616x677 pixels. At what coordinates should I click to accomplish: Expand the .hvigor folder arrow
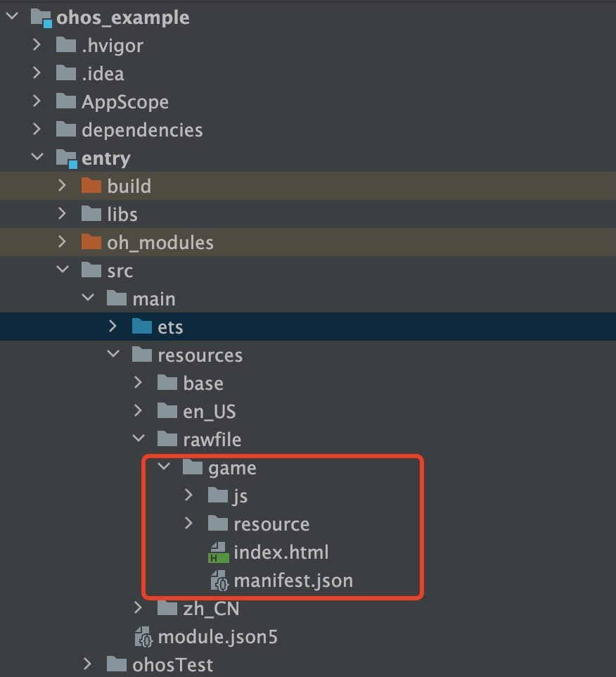37,44
